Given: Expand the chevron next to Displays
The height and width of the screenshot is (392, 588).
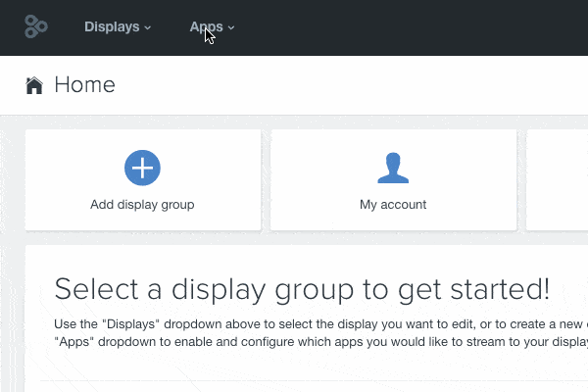Looking at the screenshot, I should point(148,28).
